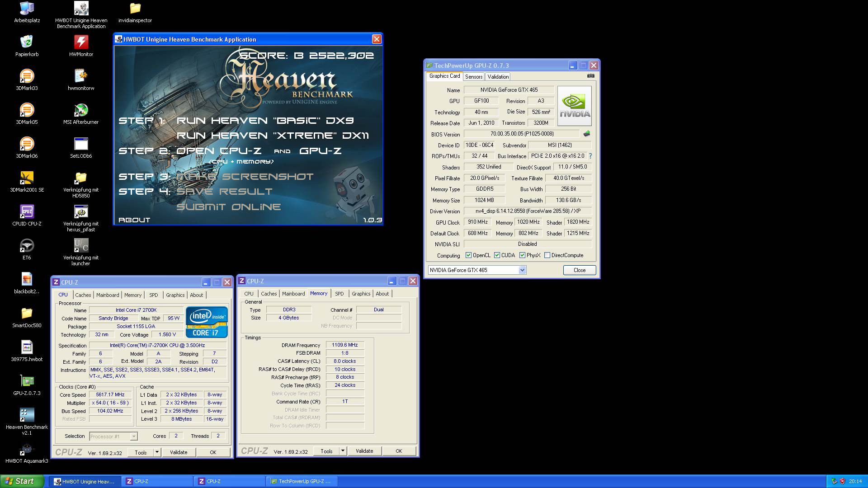This screenshot has width=868, height=488.
Task: Launch the 3DMark05 shortcut
Action: (27, 114)
